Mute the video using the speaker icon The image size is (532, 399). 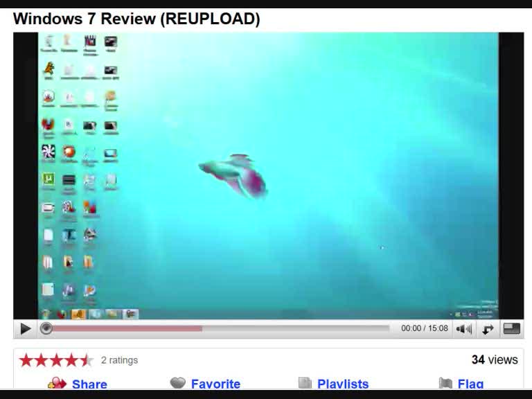pos(463,329)
